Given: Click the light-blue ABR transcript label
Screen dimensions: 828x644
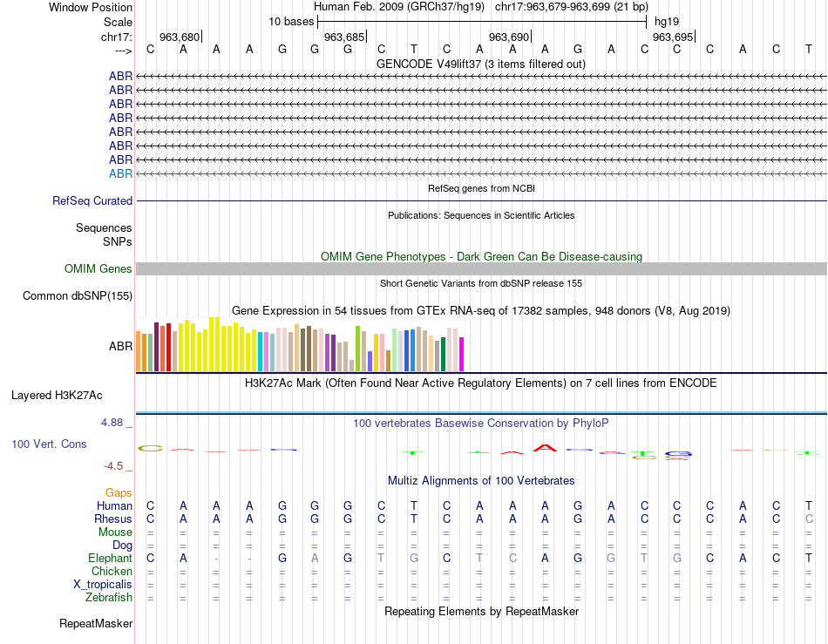Looking at the screenshot, I should 121,173.
